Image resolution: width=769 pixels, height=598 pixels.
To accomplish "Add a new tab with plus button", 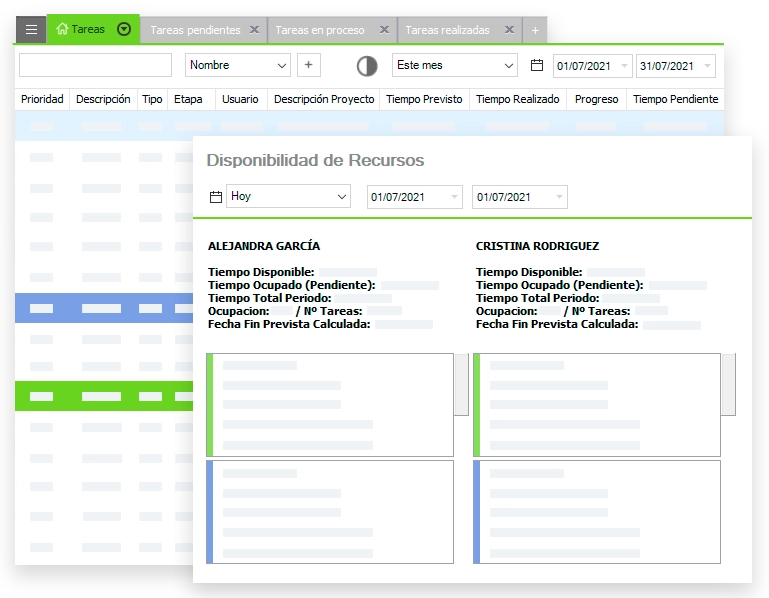I will coord(535,31).
